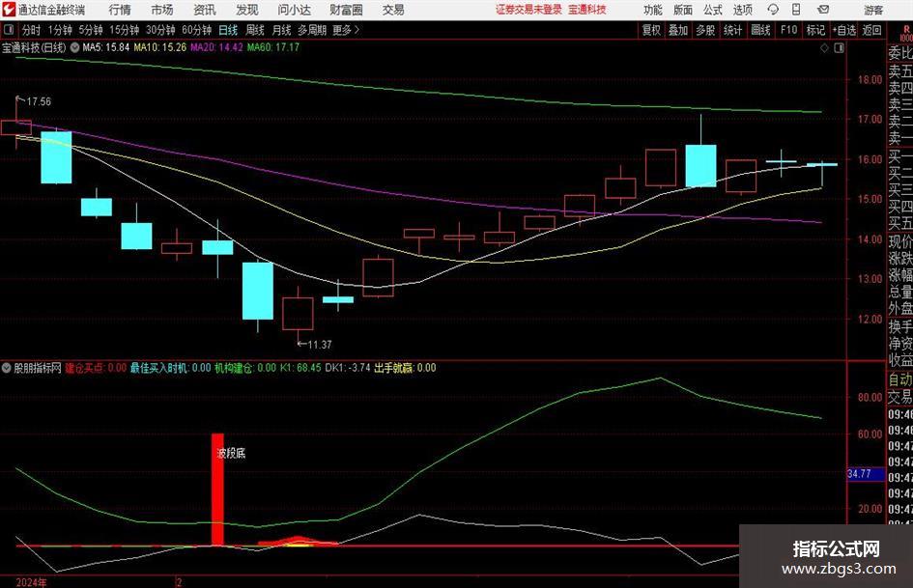Image resolution: width=913 pixels, height=588 pixels.
Task: Toggle the left panel icon beside 分时
Action: pyautogui.click(x=9, y=30)
